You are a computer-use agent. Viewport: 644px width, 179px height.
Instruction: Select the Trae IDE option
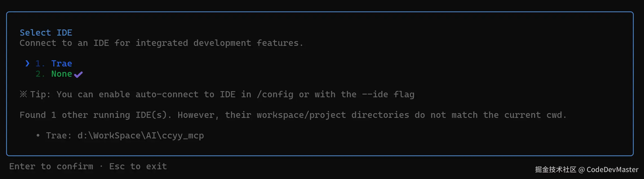coord(62,64)
